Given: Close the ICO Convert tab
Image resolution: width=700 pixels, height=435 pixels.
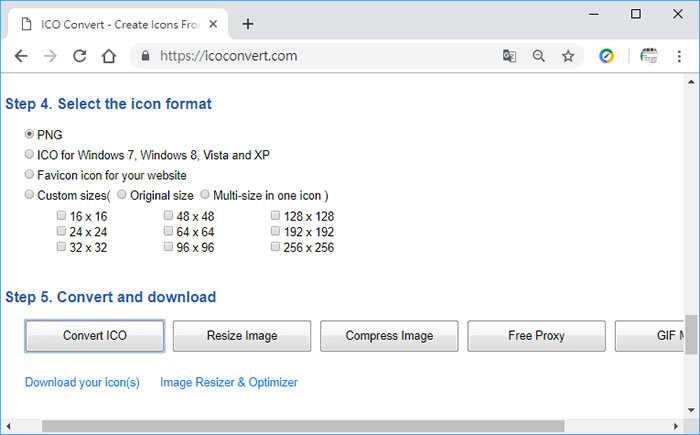Looking at the screenshot, I should [211, 24].
